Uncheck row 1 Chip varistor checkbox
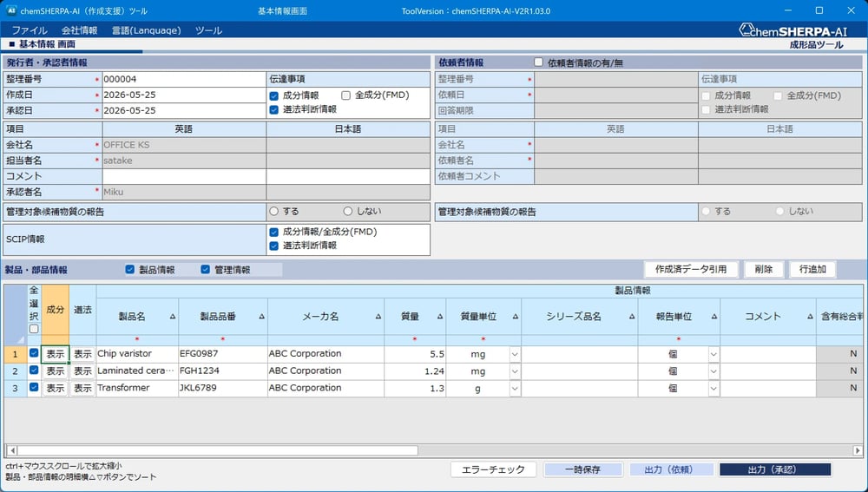 34,353
